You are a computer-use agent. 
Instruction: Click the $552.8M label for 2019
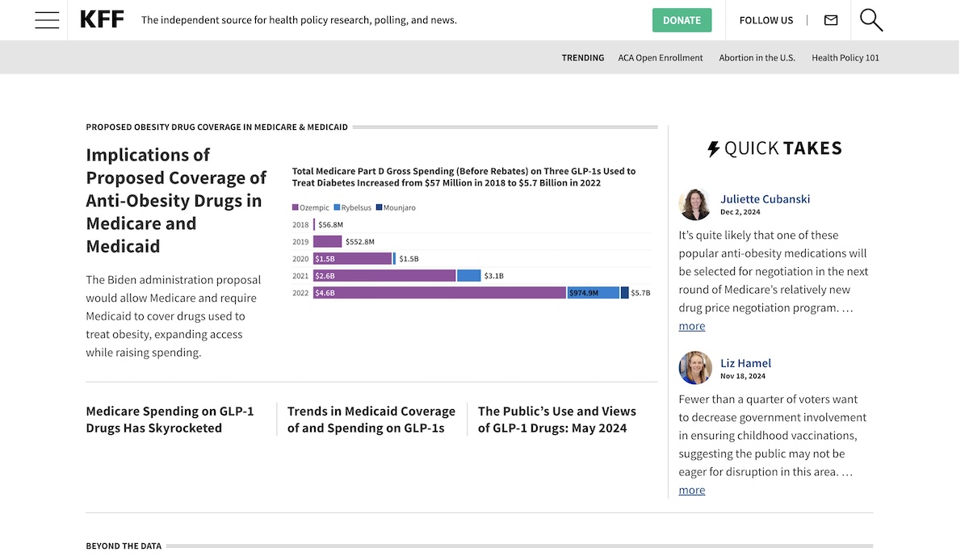tap(360, 241)
